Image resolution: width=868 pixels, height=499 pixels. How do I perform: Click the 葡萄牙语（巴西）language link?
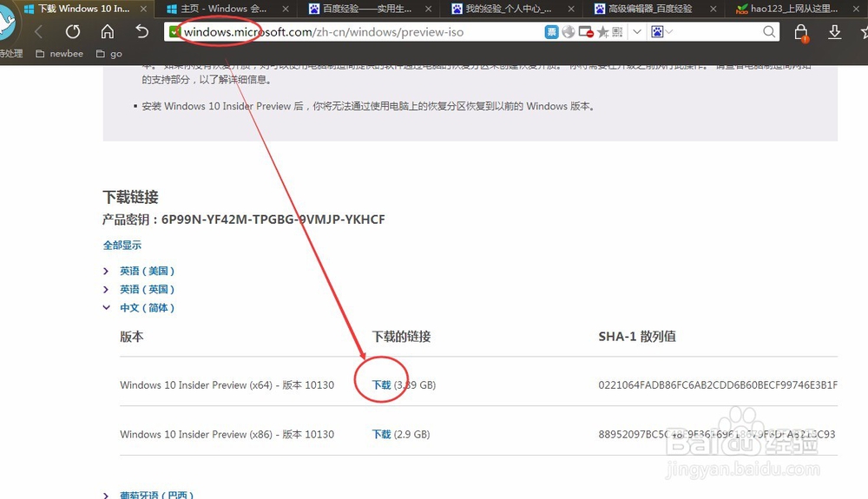(156, 496)
